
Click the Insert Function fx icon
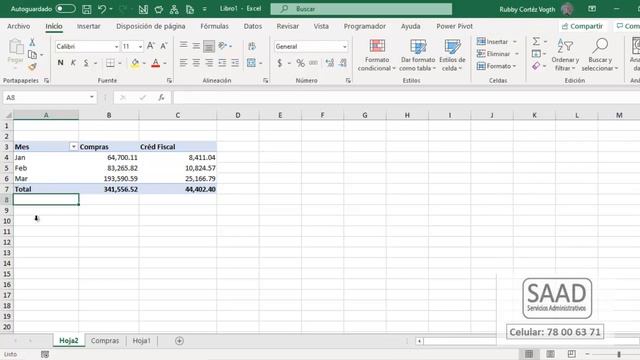point(161,98)
